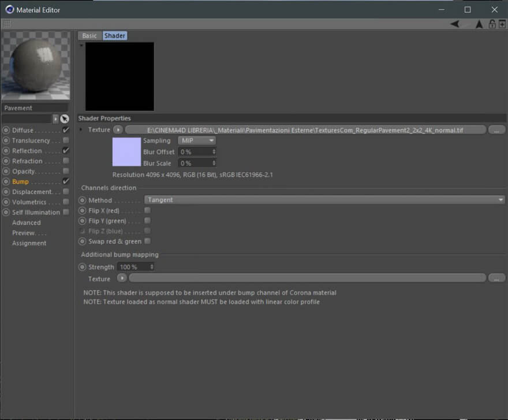Select the Bump channel label
The width and height of the screenshot is (508, 420).
[20, 181]
